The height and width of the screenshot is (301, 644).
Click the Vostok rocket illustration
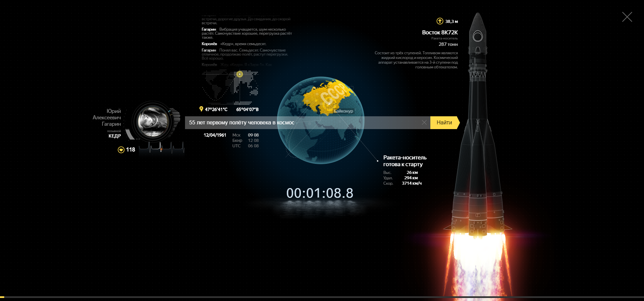click(478, 125)
